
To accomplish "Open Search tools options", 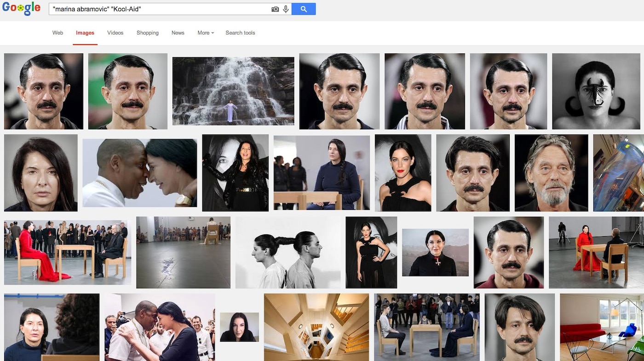I will [x=240, y=33].
